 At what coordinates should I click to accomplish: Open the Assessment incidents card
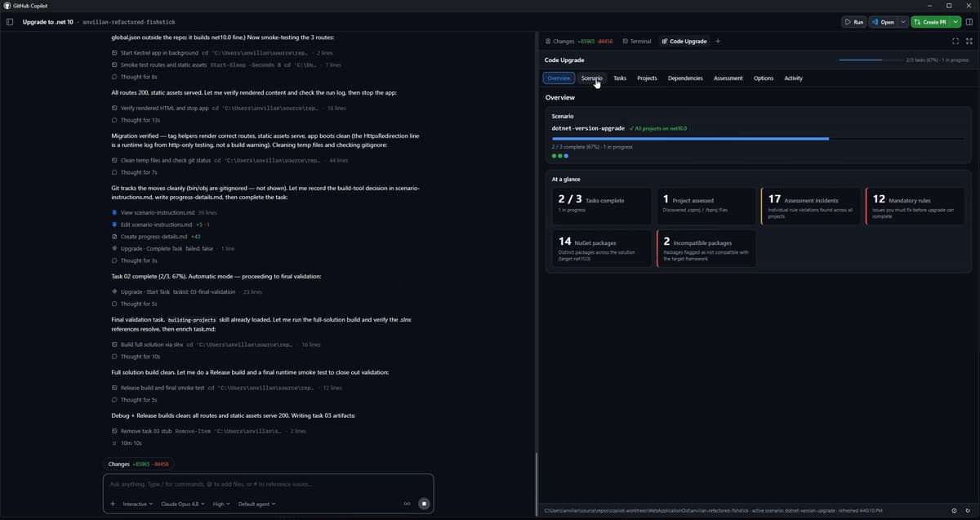point(811,206)
